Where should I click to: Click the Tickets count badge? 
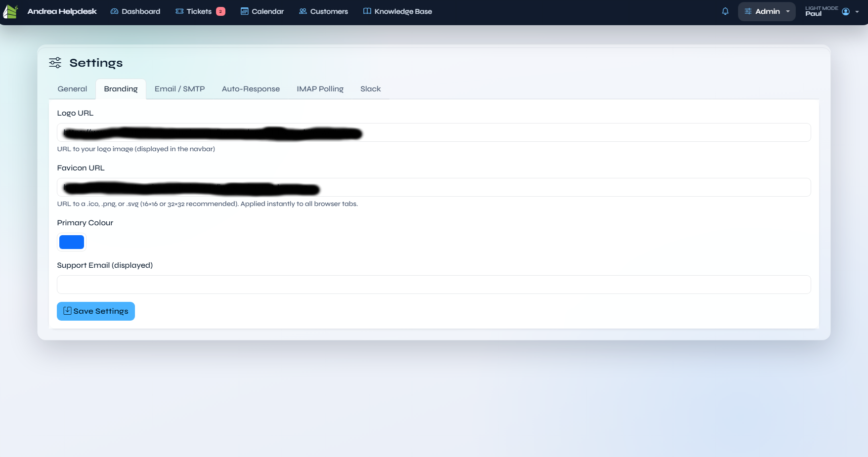tap(220, 11)
